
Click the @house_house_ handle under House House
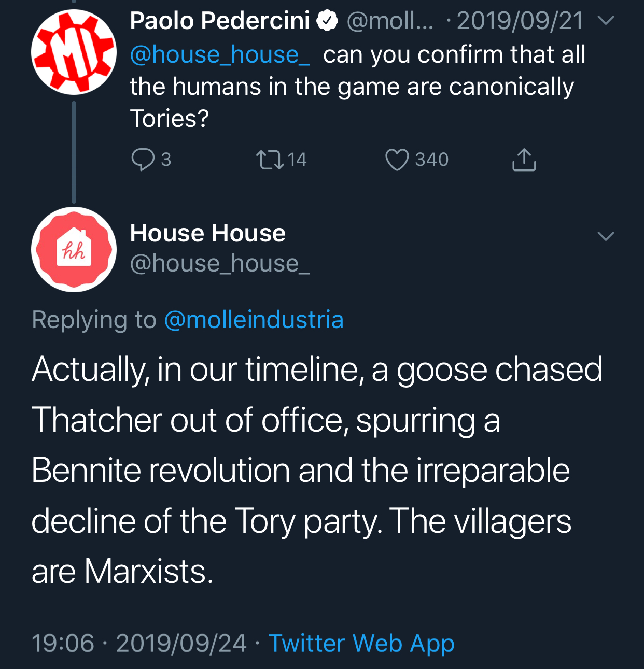[x=220, y=264]
